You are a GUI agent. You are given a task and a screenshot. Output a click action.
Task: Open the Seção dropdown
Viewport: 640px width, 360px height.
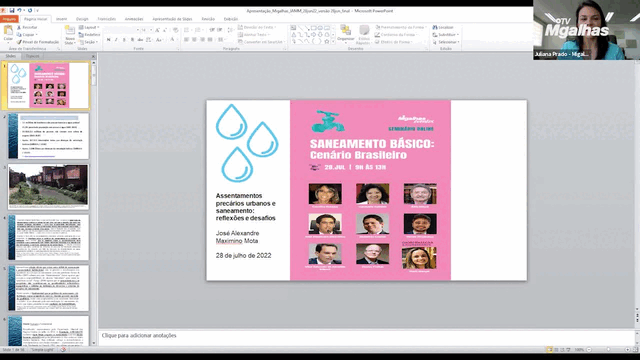pos(89,42)
